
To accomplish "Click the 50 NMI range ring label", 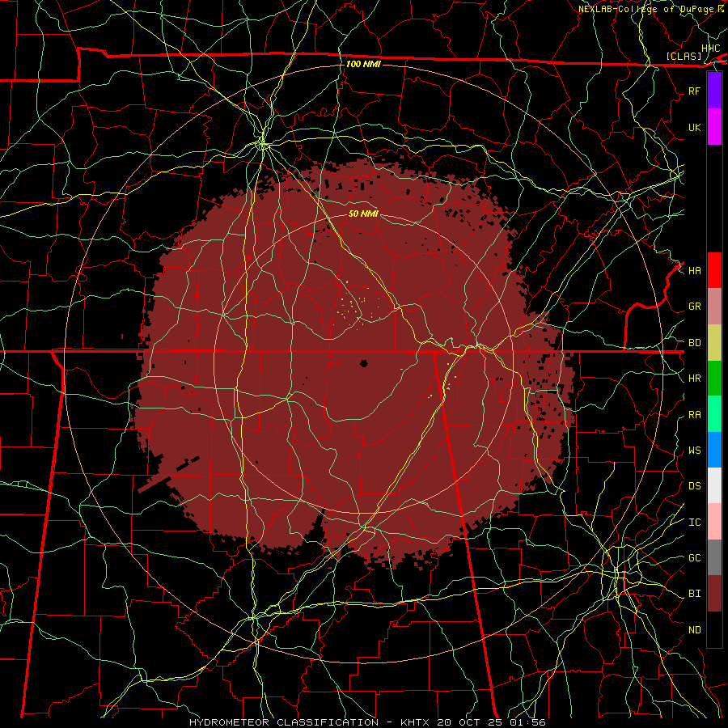I will tap(363, 214).
